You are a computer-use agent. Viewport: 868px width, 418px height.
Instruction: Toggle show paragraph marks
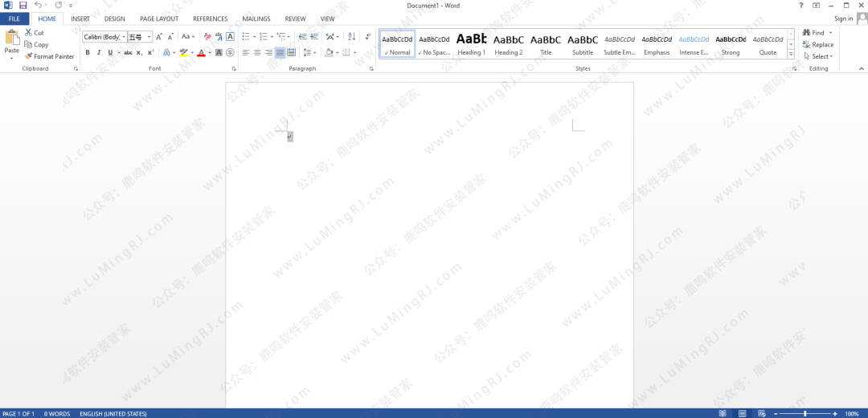tap(368, 37)
